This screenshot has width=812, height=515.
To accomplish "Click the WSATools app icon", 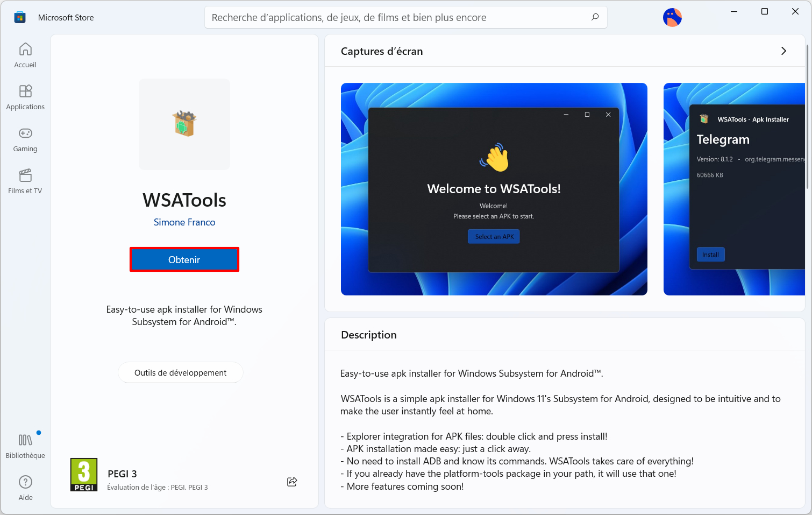I will point(184,124).
